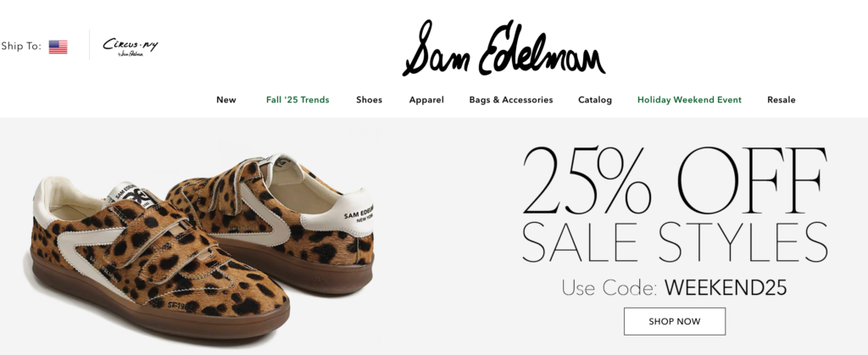This screenshot has width=868, height=355.
Task: Click the US flag ship-to icon
Action: (58, 47)
